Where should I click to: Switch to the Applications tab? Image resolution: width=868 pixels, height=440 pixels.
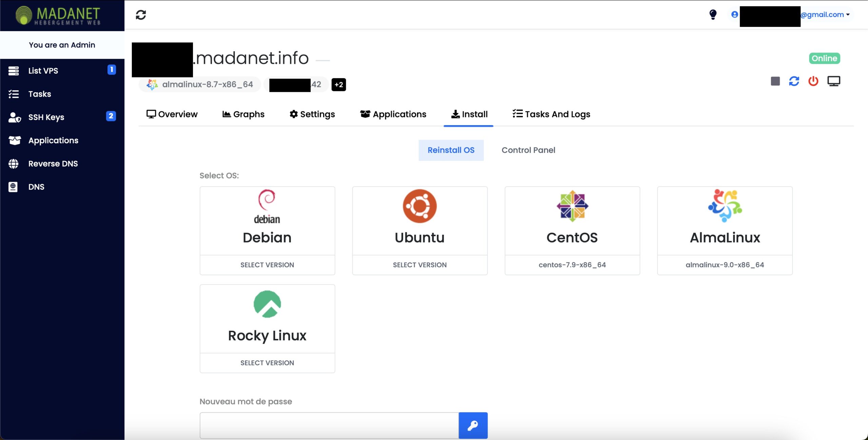pos(393,114)
